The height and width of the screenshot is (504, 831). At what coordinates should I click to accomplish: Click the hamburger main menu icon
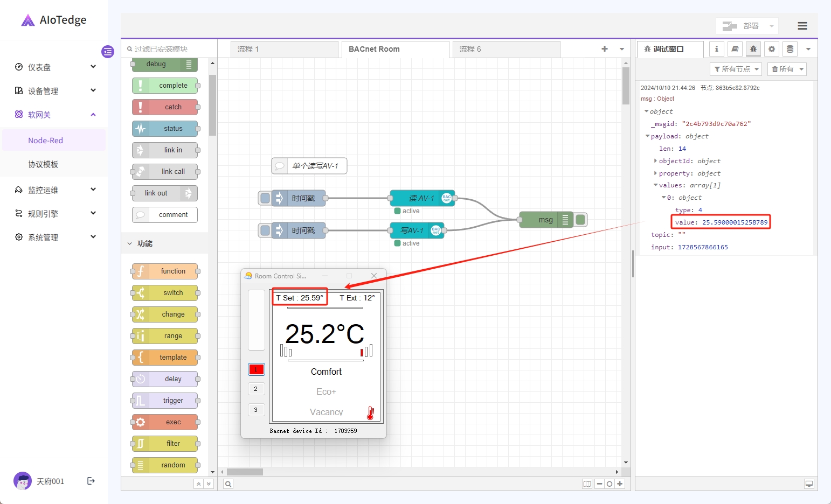[x=802, y=26]
